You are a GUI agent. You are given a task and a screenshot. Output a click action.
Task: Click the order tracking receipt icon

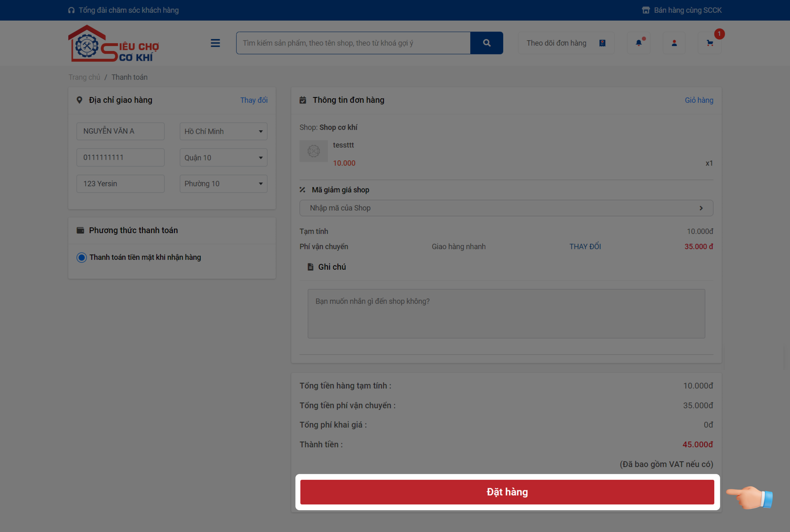pyautogui.click(x=602, y=43)
